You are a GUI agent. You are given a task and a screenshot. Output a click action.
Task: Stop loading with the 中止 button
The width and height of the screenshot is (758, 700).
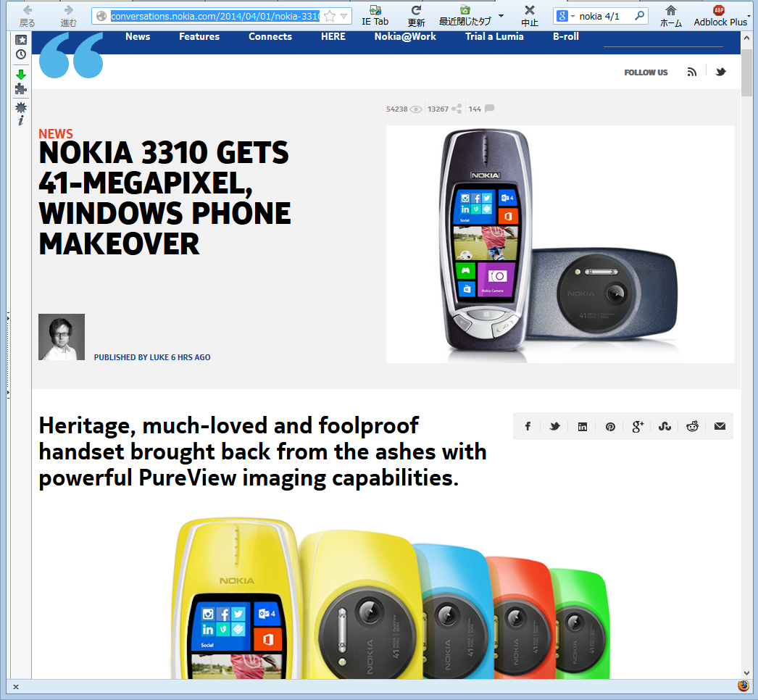529,16
